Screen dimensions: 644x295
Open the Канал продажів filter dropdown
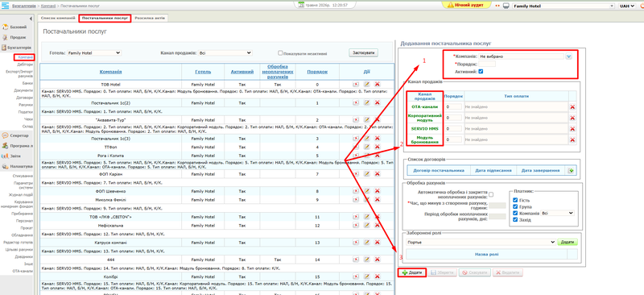pyautogui.click(x=225, y=52)
